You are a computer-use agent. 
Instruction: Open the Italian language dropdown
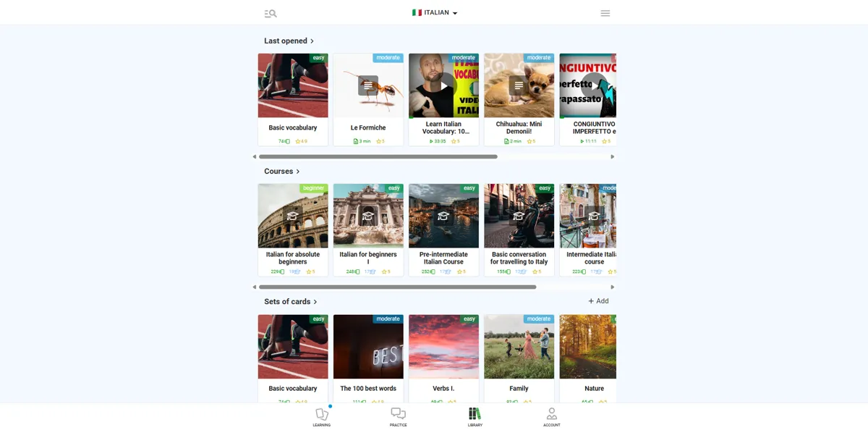point(434,12)
